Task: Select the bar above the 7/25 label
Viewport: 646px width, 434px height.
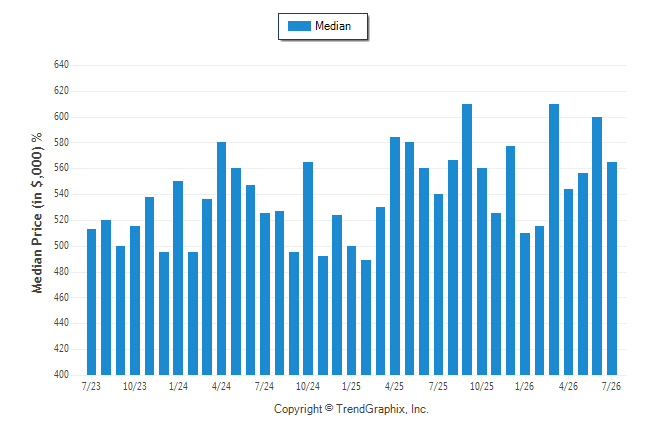Action: pos(438,284)
